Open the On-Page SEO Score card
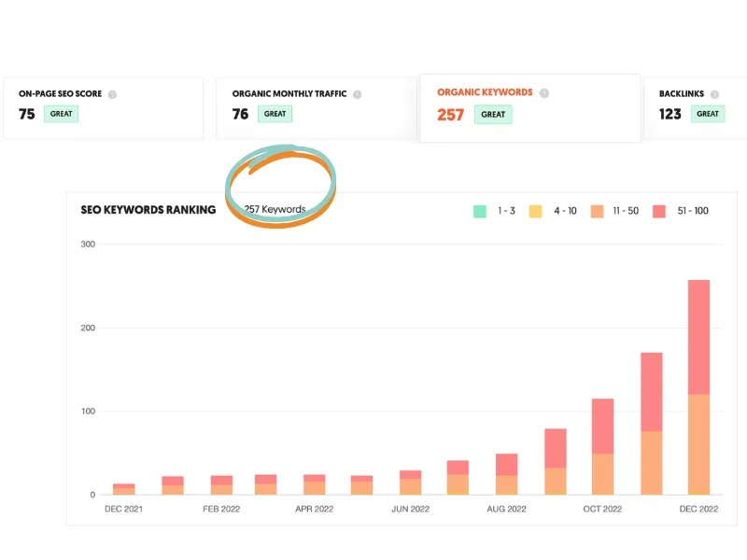This screenshot has width=747, height=560. [x=104, y=108]
